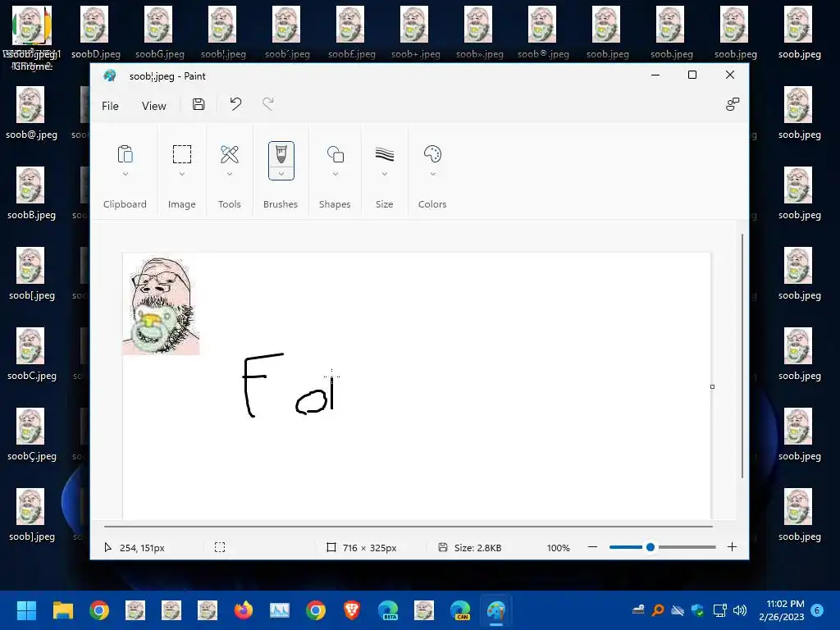The height and width of the screenshot is (630, 840).
Task: Select the soob@.jpeg desktop icon
Action: (31, 112)
